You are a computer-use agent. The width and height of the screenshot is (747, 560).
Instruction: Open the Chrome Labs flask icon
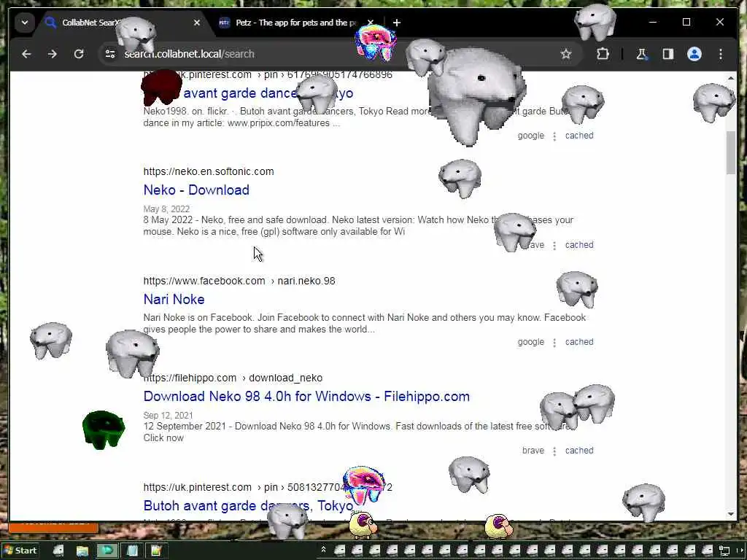pos(642,54)
